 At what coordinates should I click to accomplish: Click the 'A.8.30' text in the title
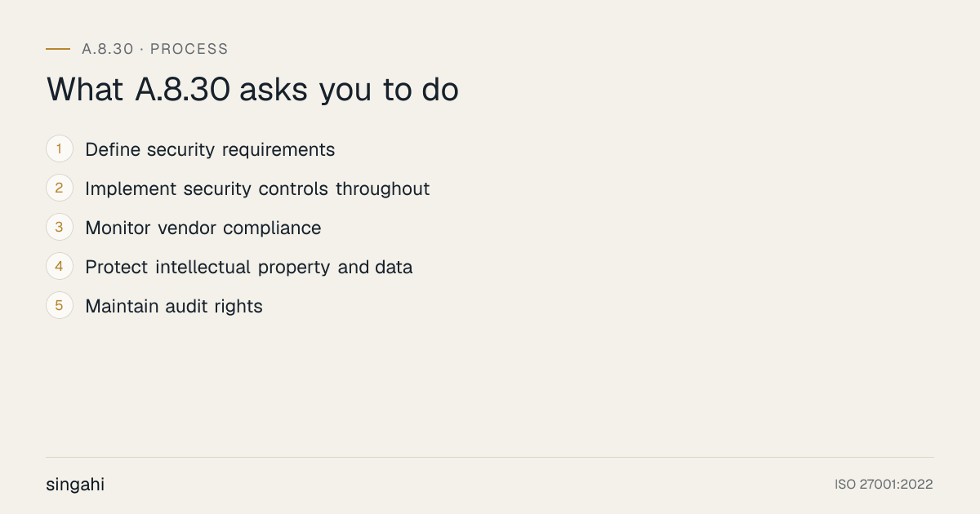(x=182, y=90)
